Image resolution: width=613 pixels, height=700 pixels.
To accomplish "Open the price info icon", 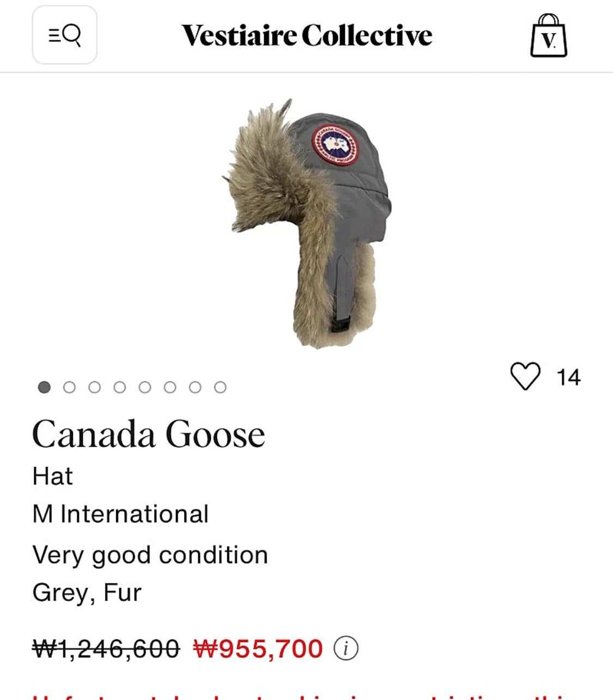I will pyautogui.click(x=346, y=648).
